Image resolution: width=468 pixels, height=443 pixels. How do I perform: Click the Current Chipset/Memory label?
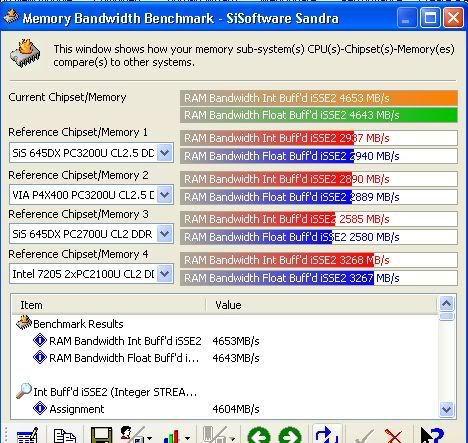pos(67,97)
